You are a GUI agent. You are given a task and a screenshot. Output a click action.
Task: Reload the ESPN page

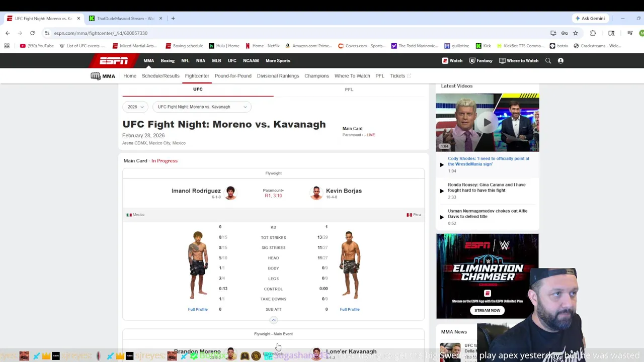click(x=32, y=33)
